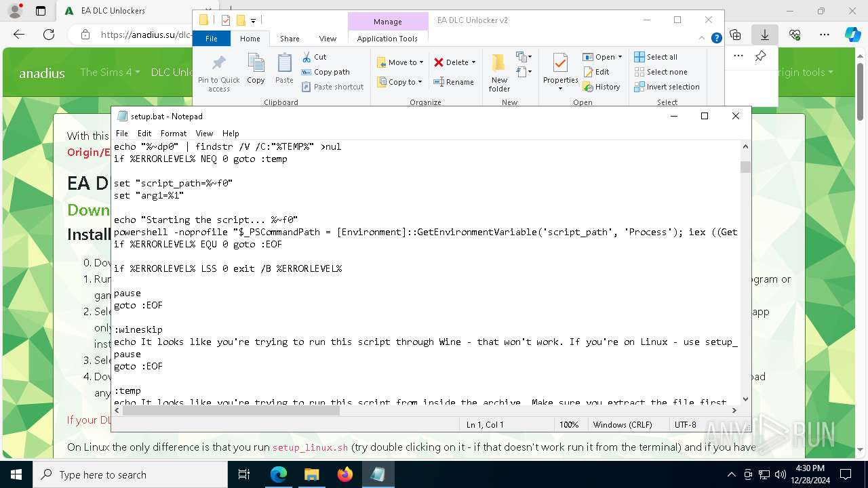Click the Copy icon in Clipboard group
The image size is (868, 488).
pos(256,69)
